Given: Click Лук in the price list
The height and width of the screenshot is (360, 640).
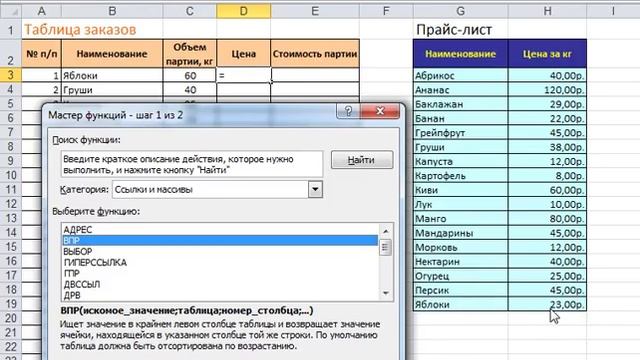Looking at the screenshot, I should point(460,204).
